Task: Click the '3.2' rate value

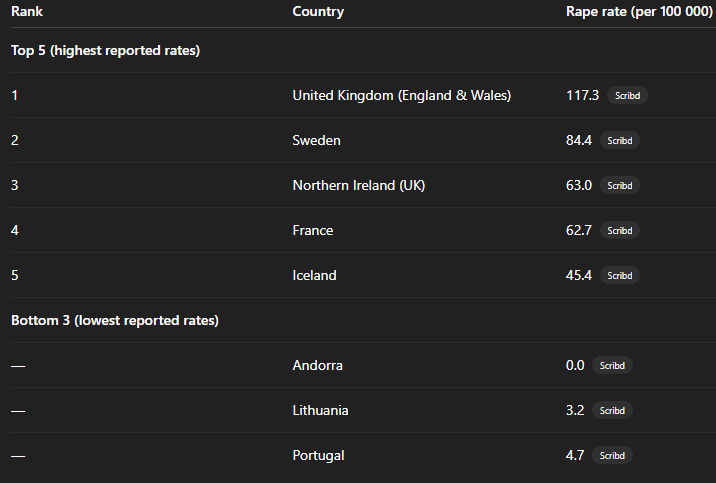Action: coord(575,410)
